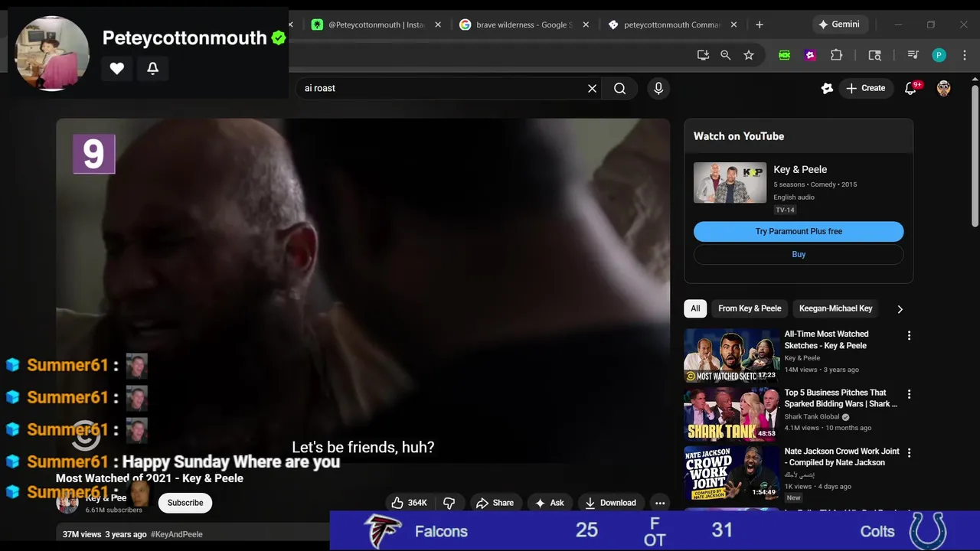The image size is (980, 551).
Task: Open YouTube notifications bell with 9+ badge
Action: [x=910, y=89]
